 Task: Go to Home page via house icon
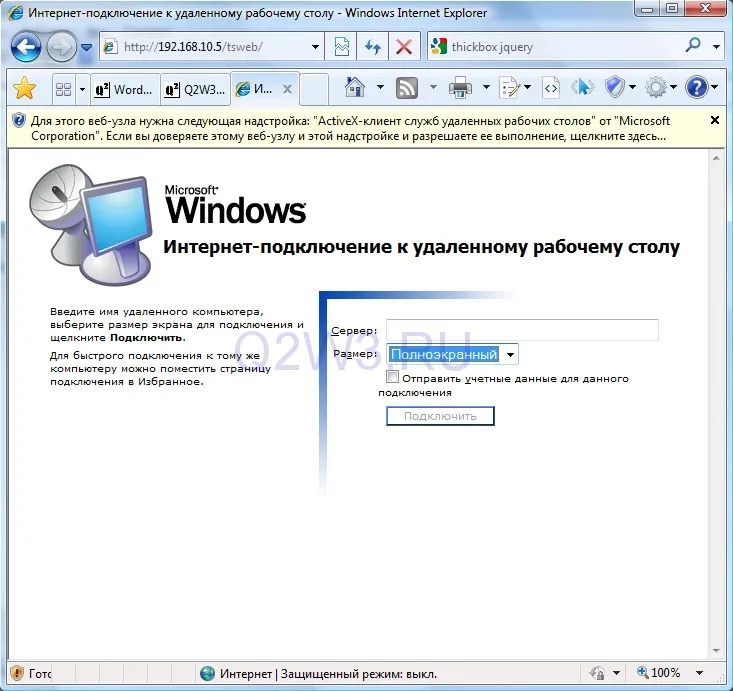coord(355,87)
